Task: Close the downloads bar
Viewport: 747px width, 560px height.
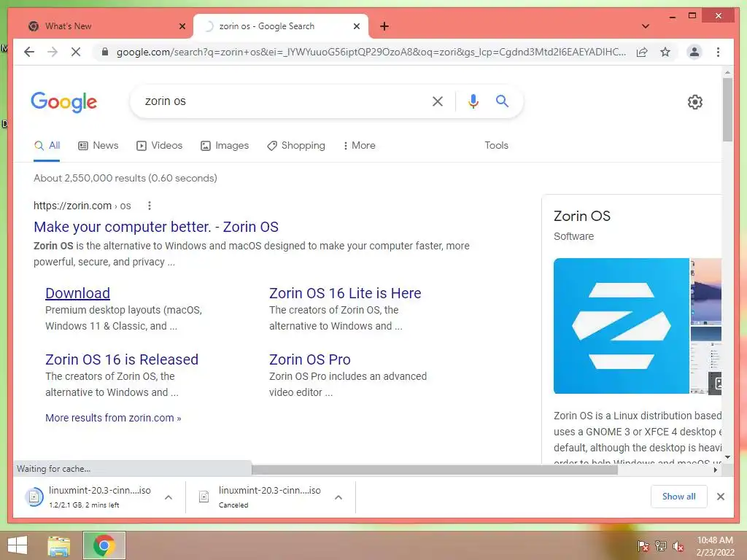Action: click(721, 497)
